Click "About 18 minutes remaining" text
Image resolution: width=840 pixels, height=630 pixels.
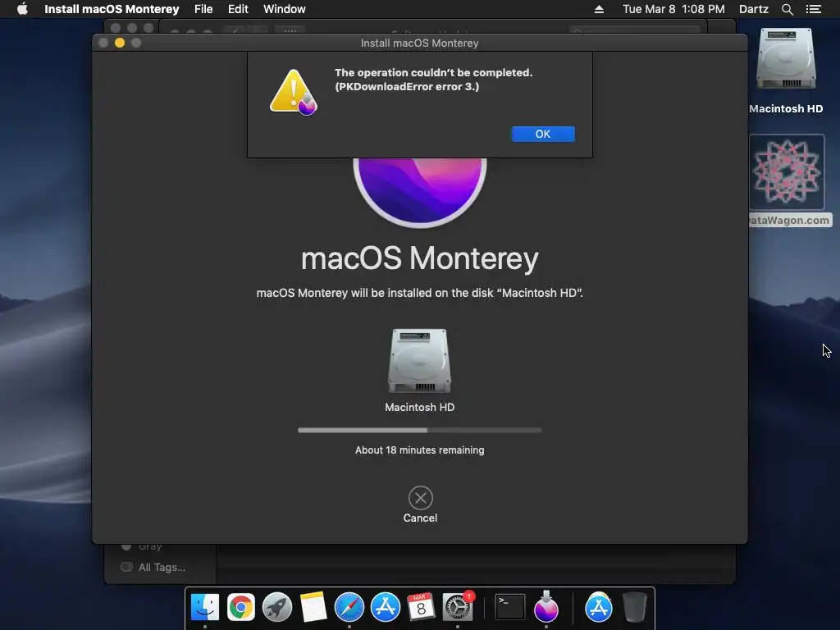pyautogui.click(x=419, y=450)
